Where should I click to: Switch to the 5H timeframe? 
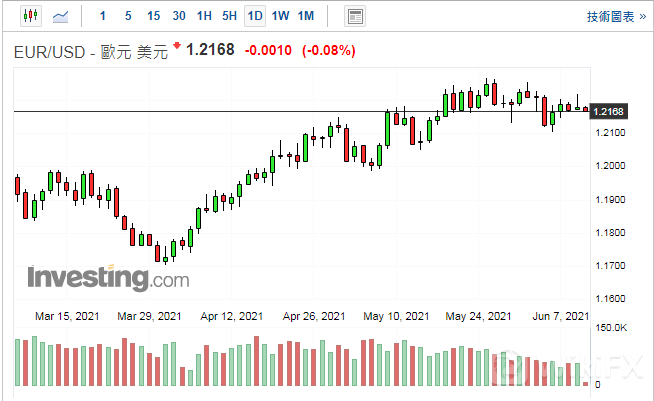(229, 16)
